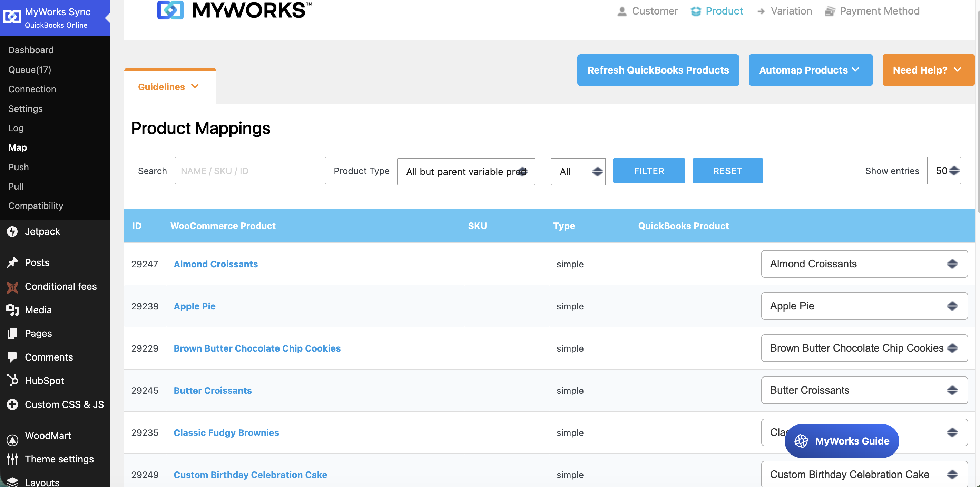Open the All mapping status dropdown
The image size is (980, 487).
(x=578, y=171)
